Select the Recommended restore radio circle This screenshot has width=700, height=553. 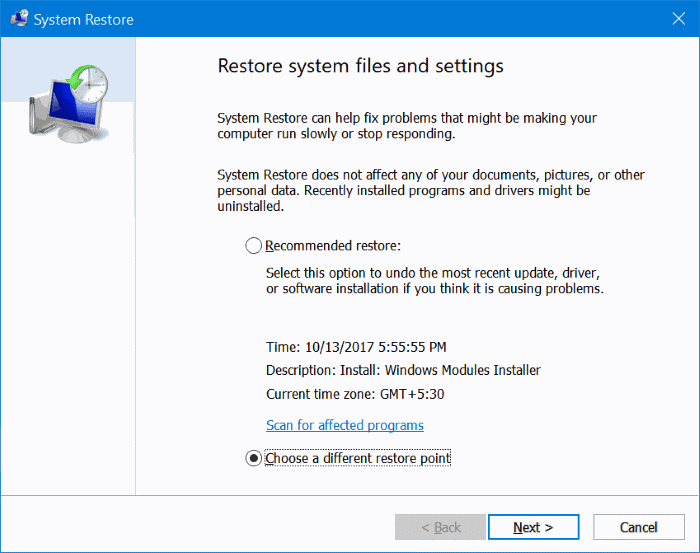253,246
